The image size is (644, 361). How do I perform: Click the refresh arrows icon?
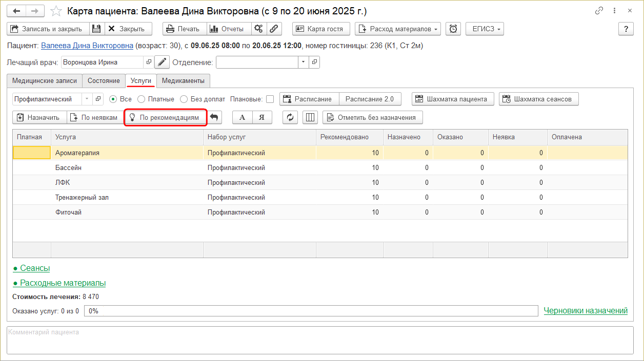coord(290,117)
